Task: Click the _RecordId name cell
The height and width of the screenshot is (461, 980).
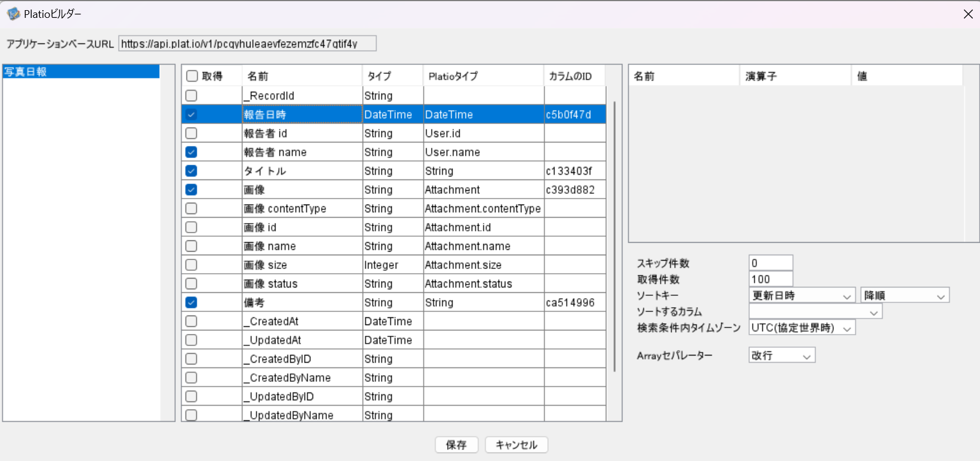Action: (x=302, y=95)
